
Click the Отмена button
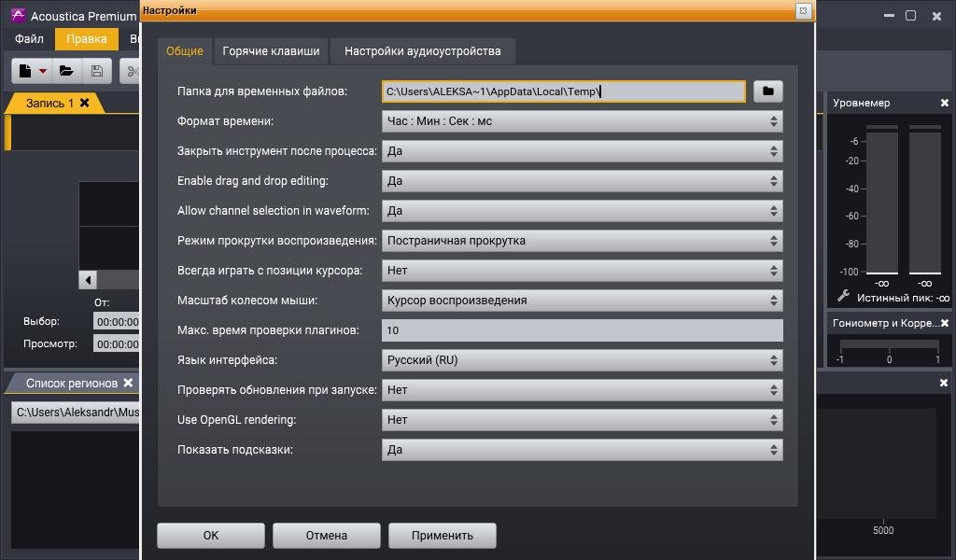pos(326,536)
